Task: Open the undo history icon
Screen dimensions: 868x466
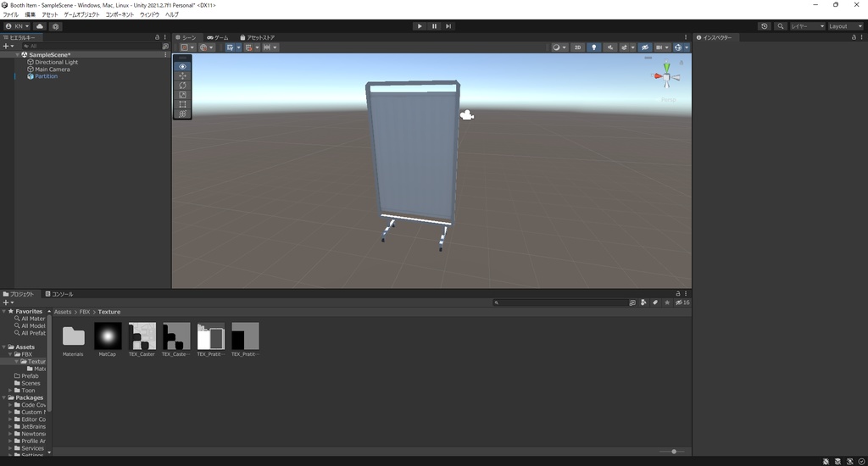Action: [765, 26]
